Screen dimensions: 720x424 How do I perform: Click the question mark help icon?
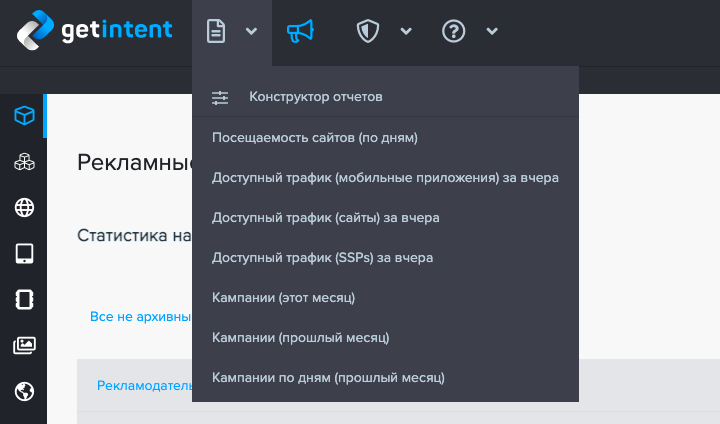[454, 32]
